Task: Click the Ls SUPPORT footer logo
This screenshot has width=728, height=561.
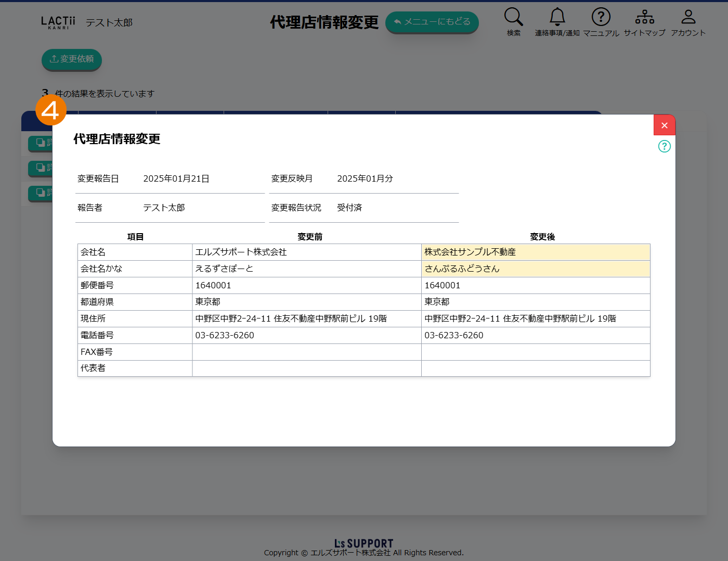Action: [x=363, y=543]
